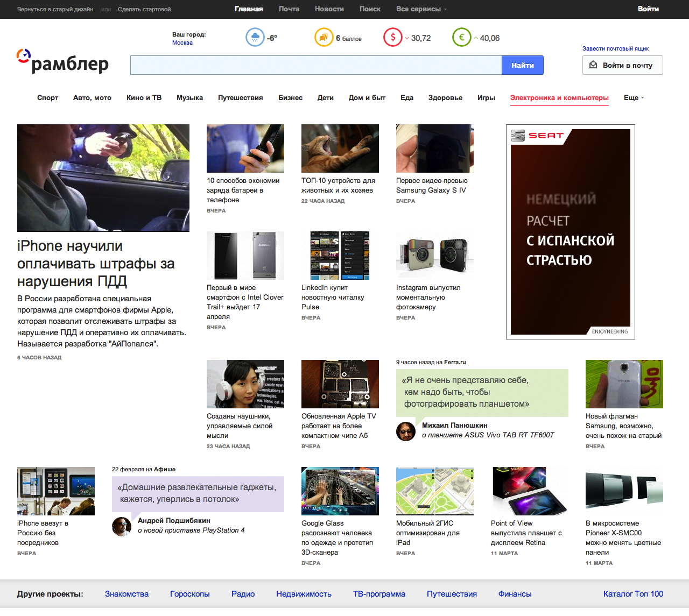This screenshot has height=616, width=689.
Task: Expand the Все сервисы dropdown
Action: (421, 9)
